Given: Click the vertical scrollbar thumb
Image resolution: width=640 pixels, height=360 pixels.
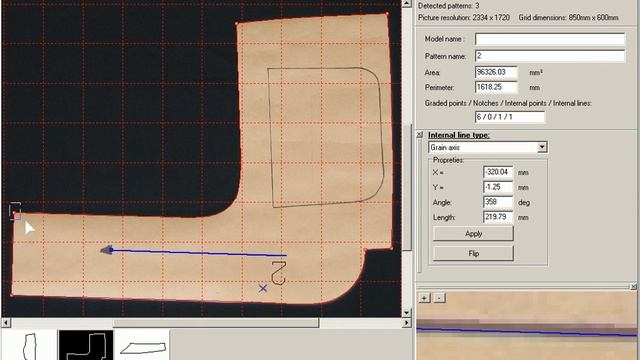Looking at the screenshot, I should 407,187.
